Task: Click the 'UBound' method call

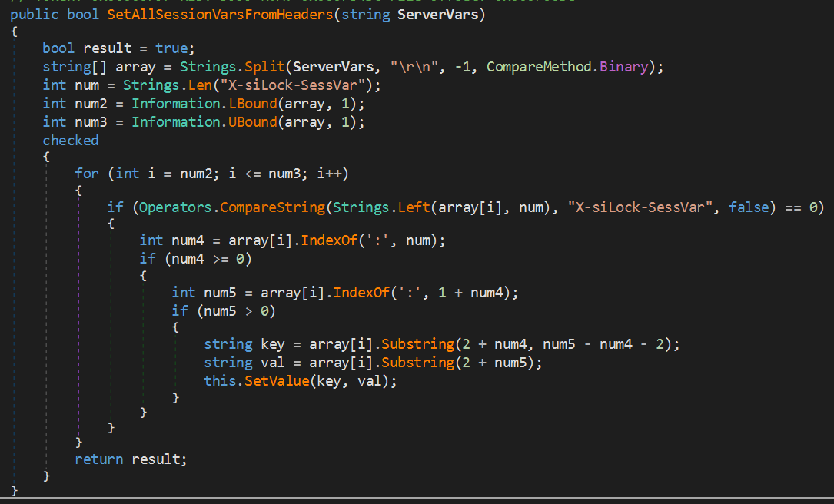Action: pyautogui.click(x=253, y=122)
